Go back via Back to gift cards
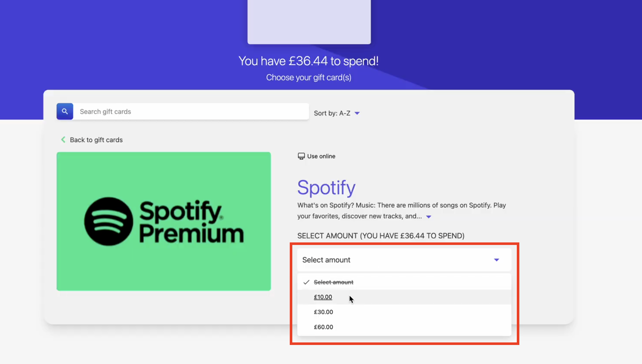This screenshot has height=364, width=642. 96,140
